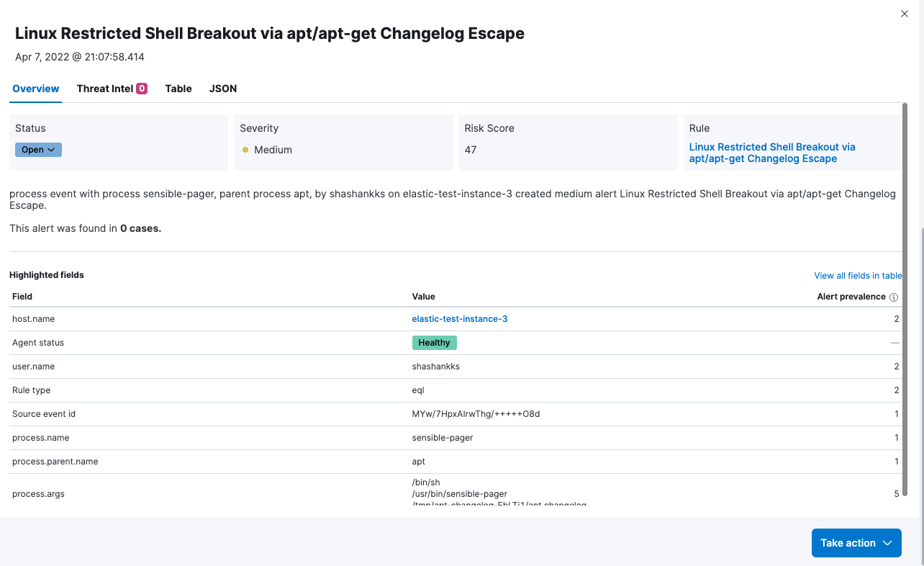The height and width of the screenshot is (566, 924).
Task: Open the Status dropdown set to Open
Action: (x=38, y=150)
